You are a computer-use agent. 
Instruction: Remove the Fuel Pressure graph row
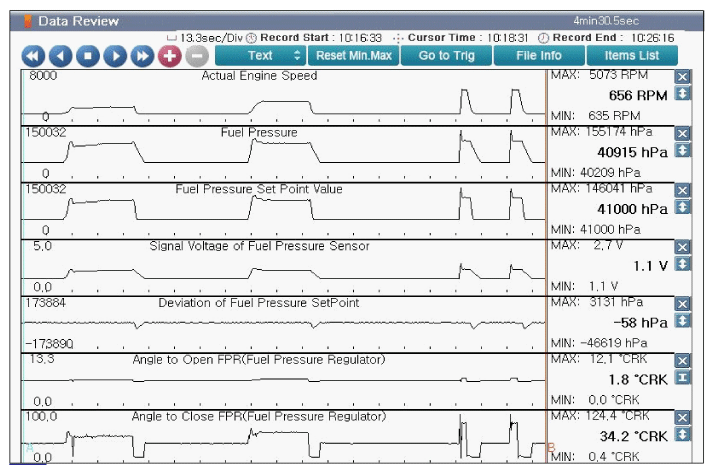pyautogui.click(x=683, y=133)
